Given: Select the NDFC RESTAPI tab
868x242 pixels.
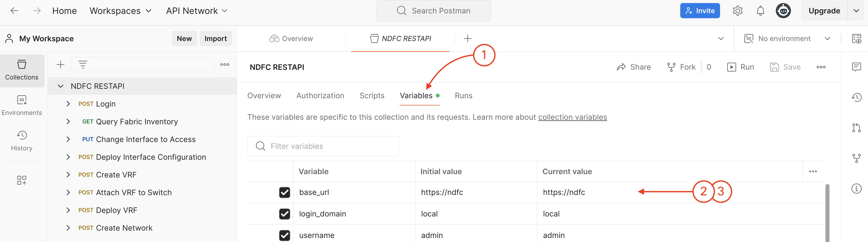Looking at the screenshot, I should click(400, 39).
